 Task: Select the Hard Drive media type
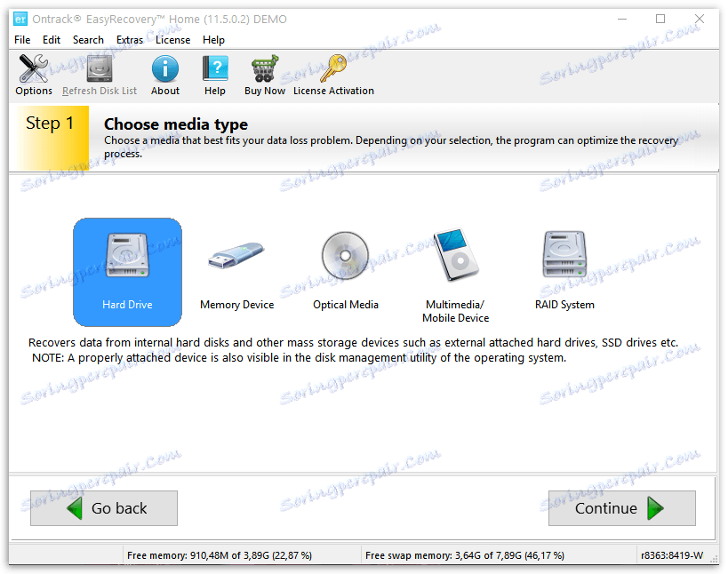(127, 271)
